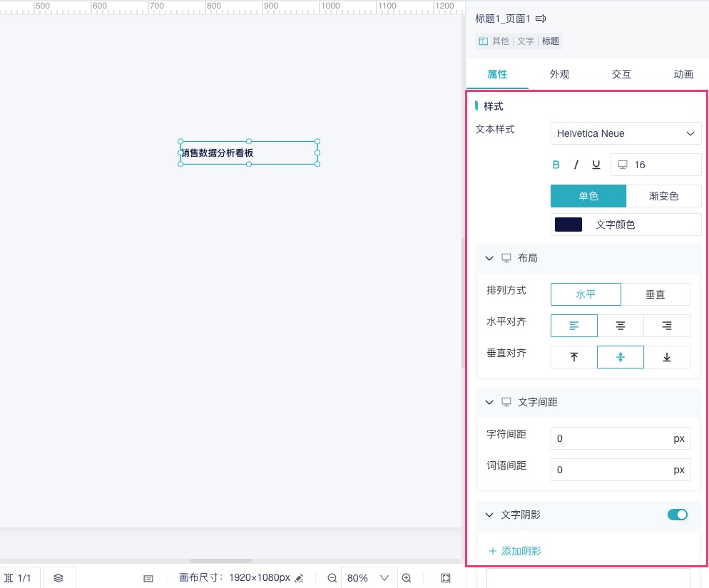Align text vertically to the middle
Image resolution: width=709 pixels, height=588 pixels.
[621, 357]
